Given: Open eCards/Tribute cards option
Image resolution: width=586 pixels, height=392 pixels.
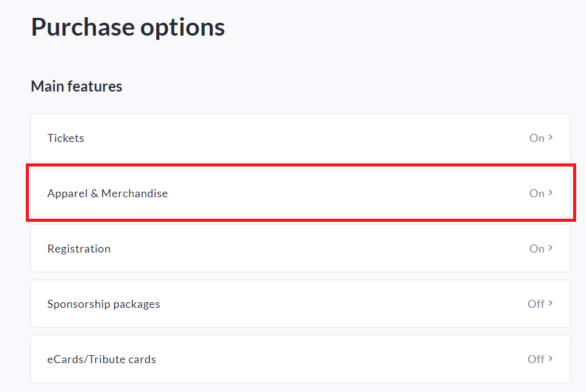Looking at the screenshot, I should [x=101, y=359].
